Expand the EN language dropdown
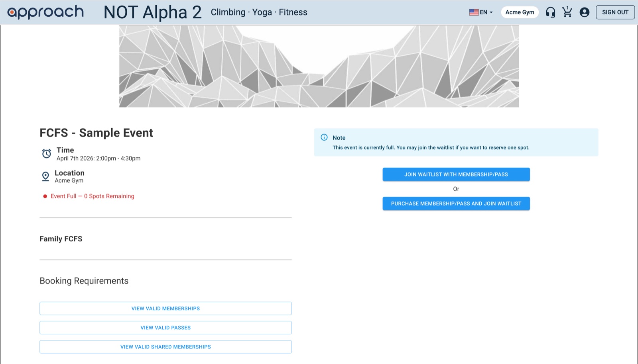The image size is (638, 364). coord(481,12)
